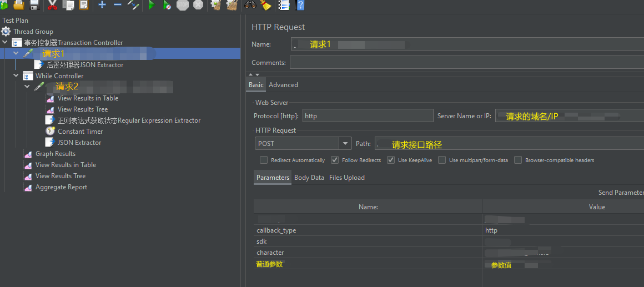Select View Results Tree under 请求2

pos(83,109)
